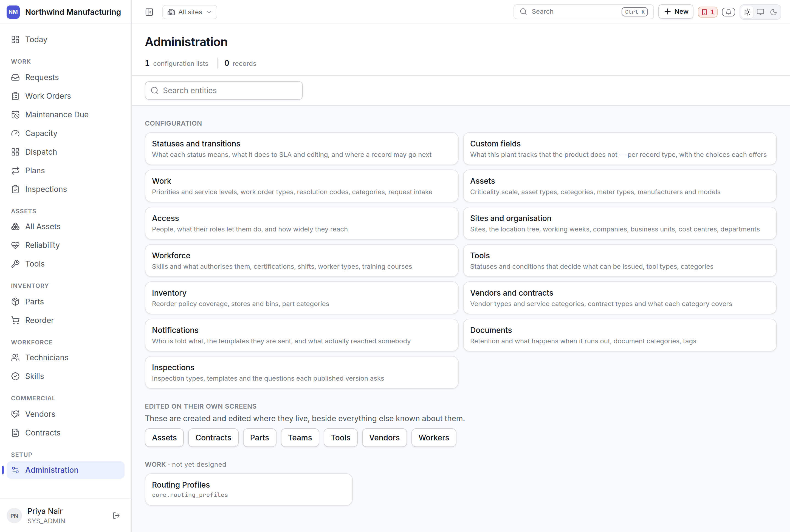Switch to light theme sun icon
Image resolution: width=790 pixels, height=532 pixels.
tap(747, 12)
